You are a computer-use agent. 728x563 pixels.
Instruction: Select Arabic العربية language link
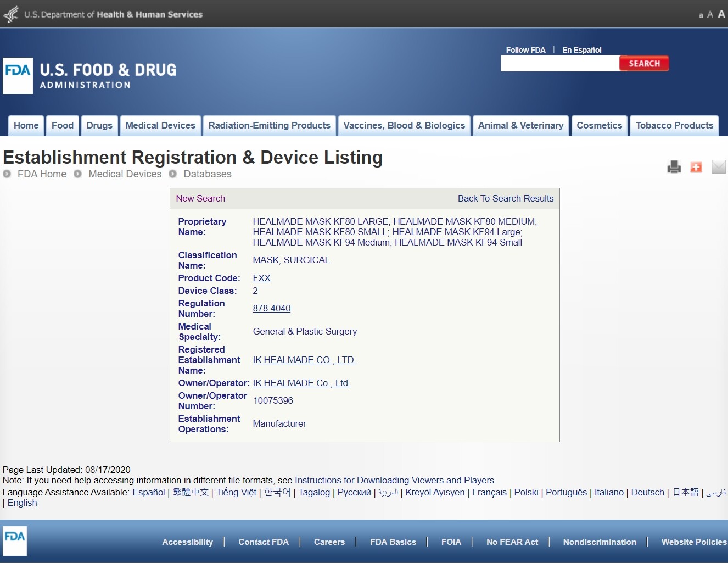click(388, 492)
